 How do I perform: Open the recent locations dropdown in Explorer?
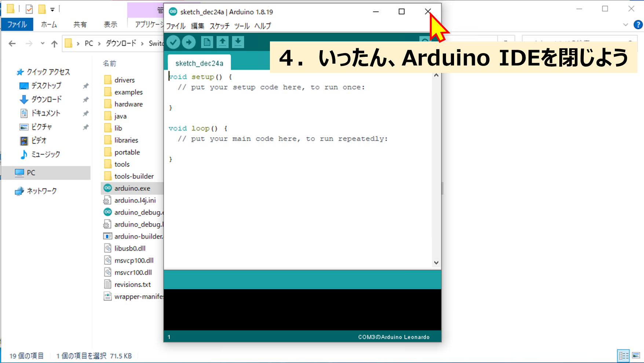coord(43,44)
